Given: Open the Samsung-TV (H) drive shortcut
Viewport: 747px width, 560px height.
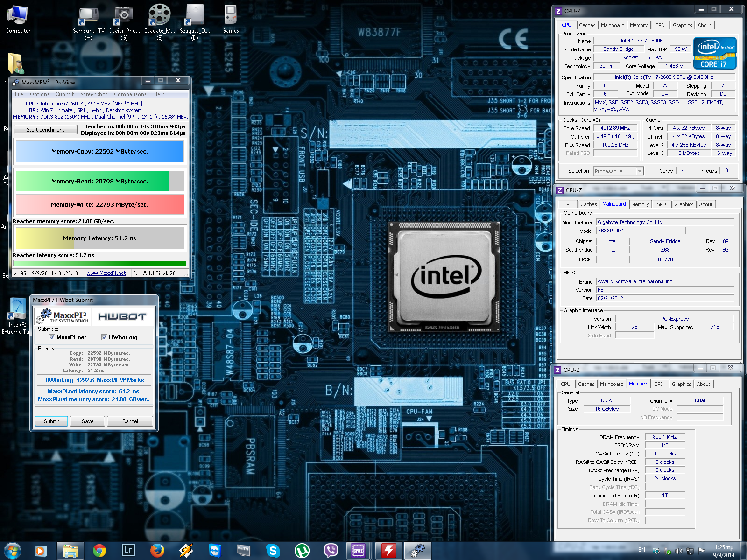Looking at the screenshot, I should pyautogui.click(x=89, y=22).
